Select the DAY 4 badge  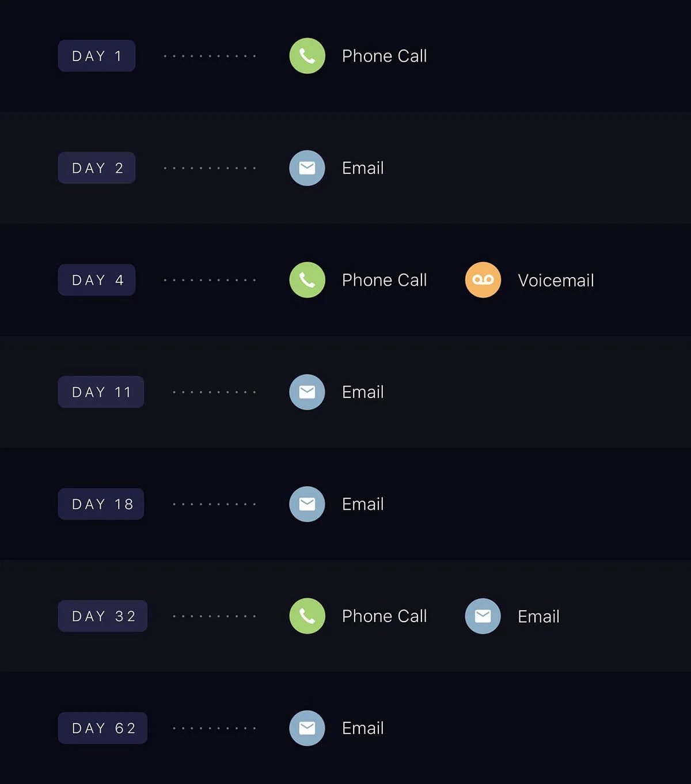point(97,280)
